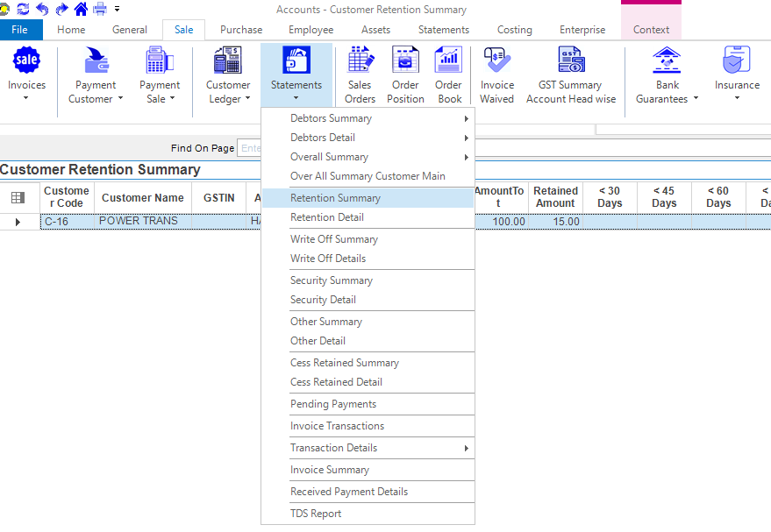
Task: Expand the C-16 row arrow
Action: (18, 222)
